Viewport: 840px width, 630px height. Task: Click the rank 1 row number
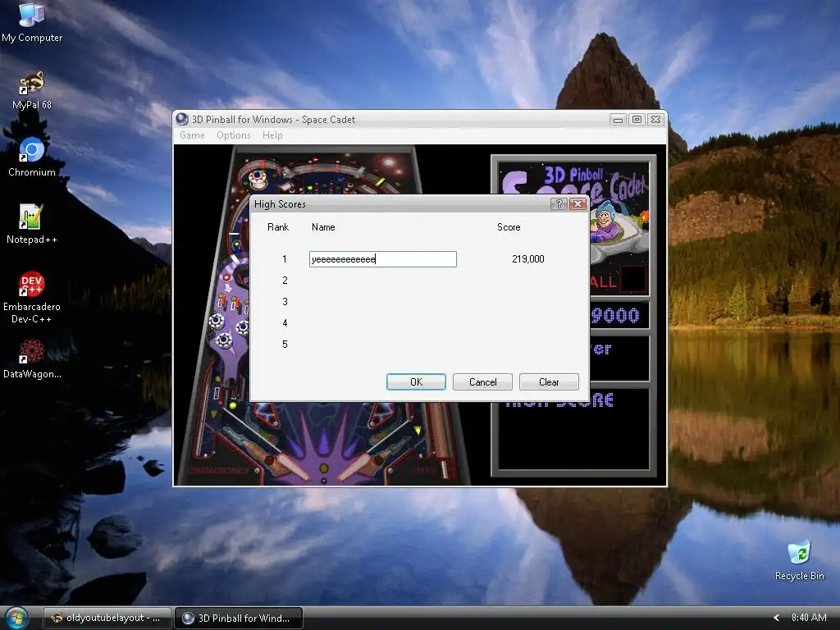click(285, 259)
